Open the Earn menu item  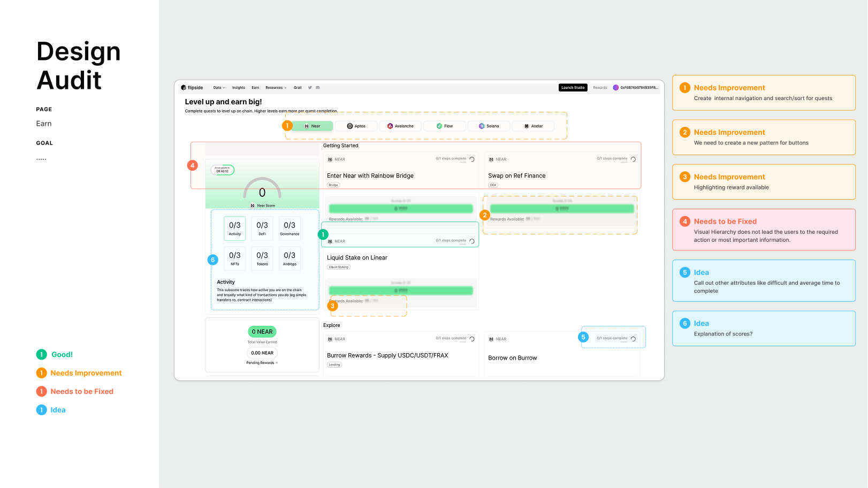pos(255,88)
